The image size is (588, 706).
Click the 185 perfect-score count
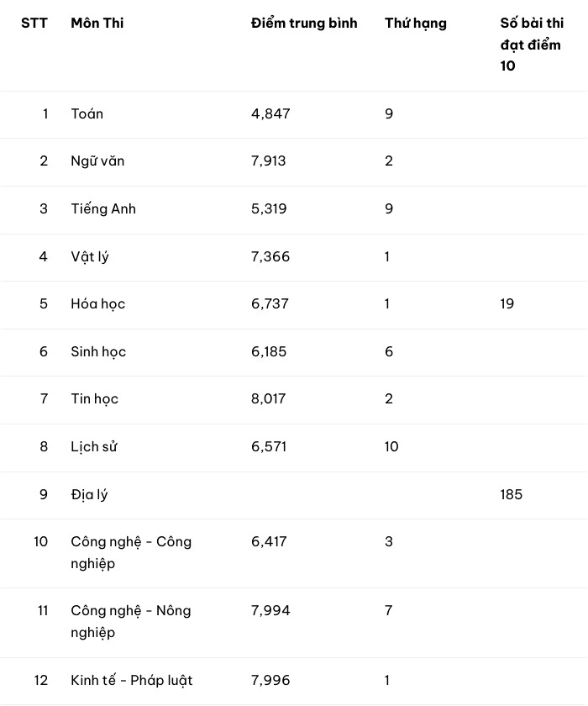point(511,494)
